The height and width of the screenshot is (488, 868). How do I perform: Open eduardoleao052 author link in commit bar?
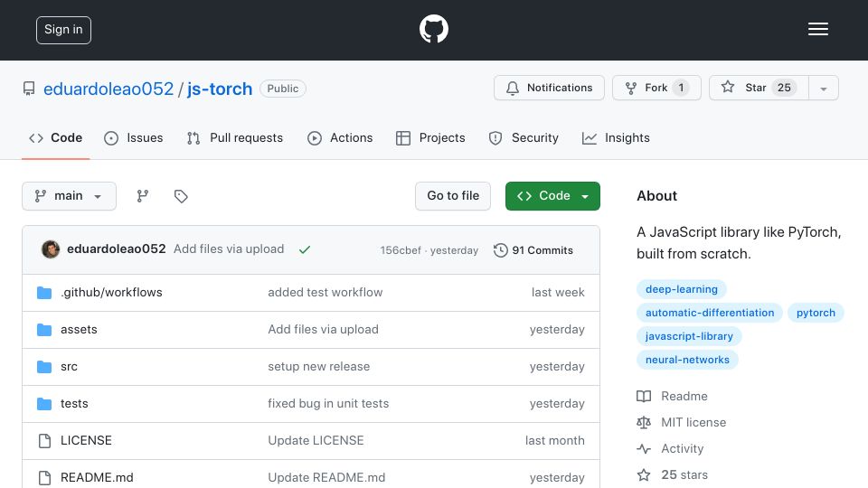117,249
